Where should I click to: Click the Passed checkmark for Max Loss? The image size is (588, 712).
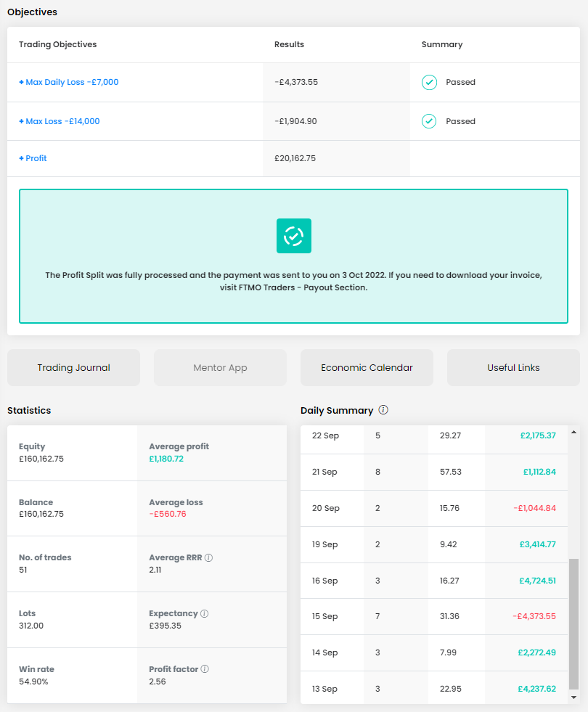point(429,121)
